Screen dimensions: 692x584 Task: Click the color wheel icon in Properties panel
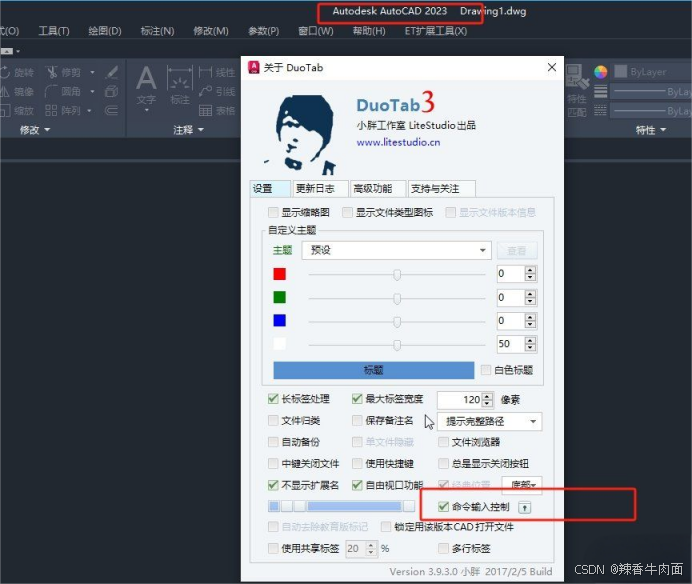click(601, 72)
